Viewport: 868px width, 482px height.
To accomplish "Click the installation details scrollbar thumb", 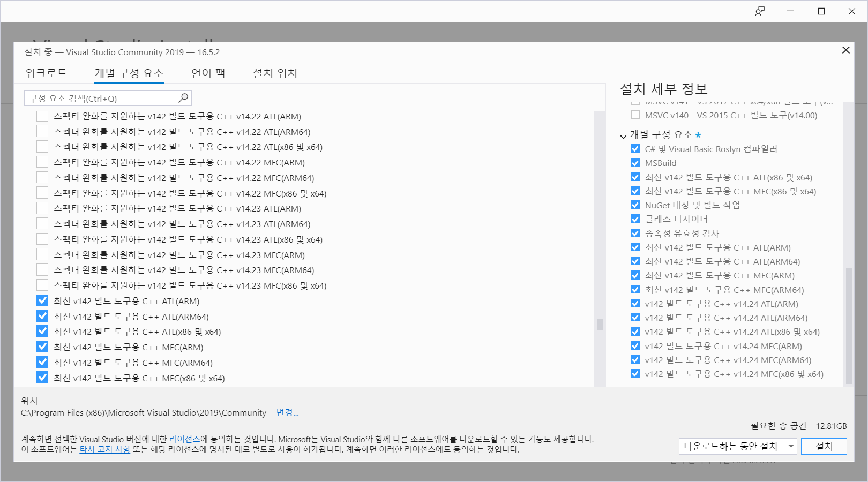I will 848,325.
